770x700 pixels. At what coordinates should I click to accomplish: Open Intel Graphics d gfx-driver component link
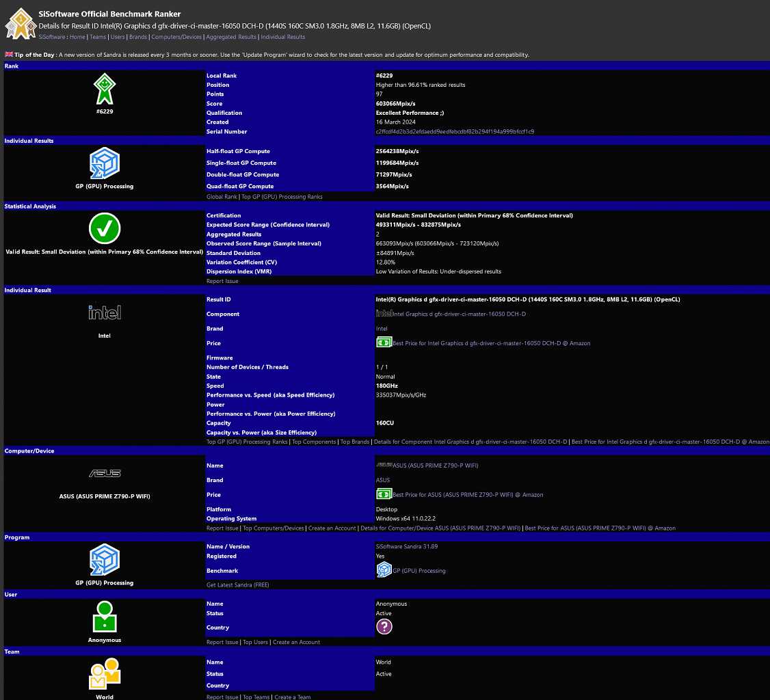459,314
